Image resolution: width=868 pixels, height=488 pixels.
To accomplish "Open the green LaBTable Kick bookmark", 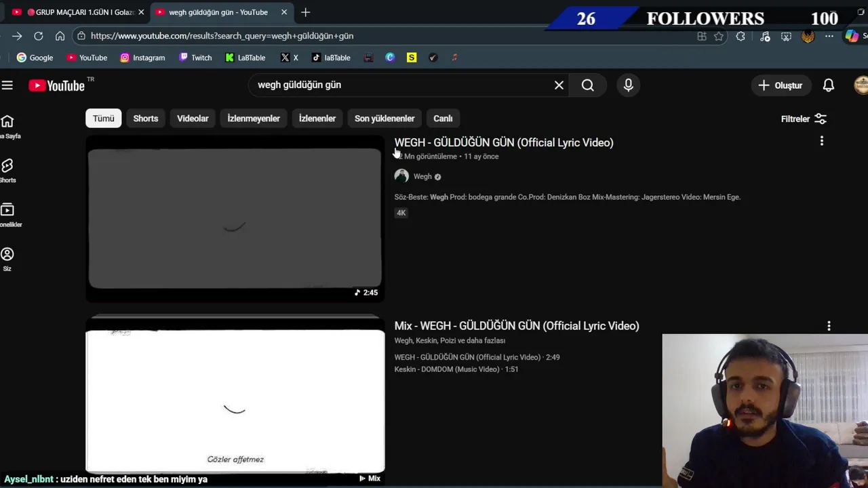I will pyautogui.click(x=245, y=58).
